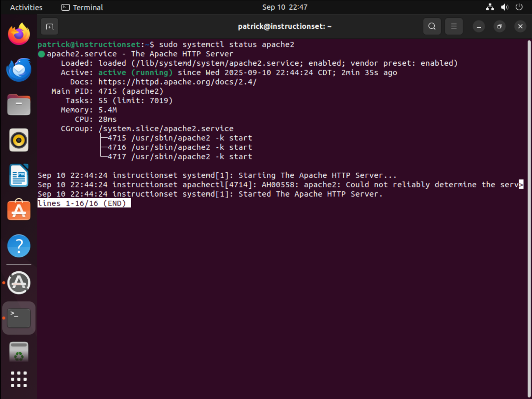This screenshot has width=532, height=399.
Task: Open the clock and calendar panel
Action: point(285,7)
